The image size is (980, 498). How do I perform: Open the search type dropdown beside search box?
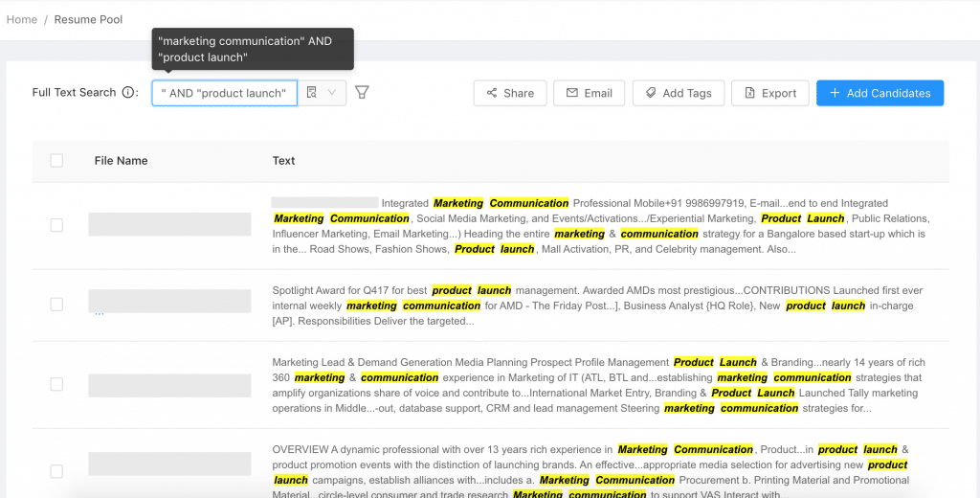pyautogui.click(x=322, y=93)
